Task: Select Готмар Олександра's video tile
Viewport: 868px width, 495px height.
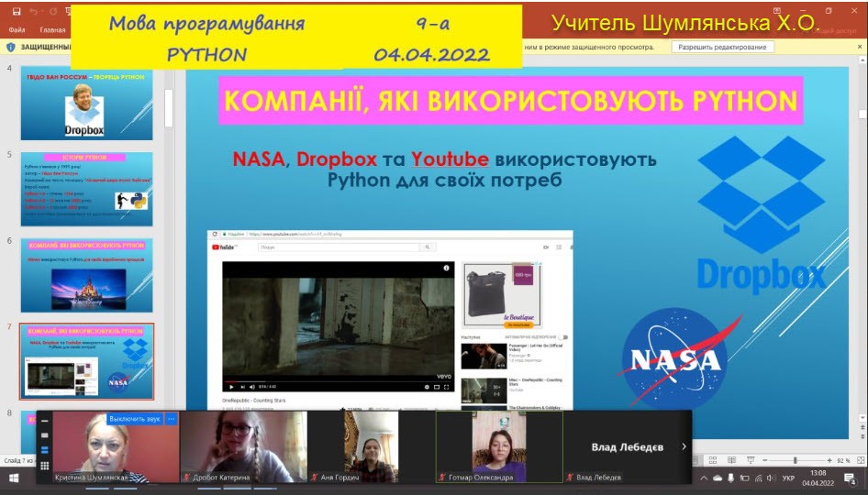Action: click(499, 446)
